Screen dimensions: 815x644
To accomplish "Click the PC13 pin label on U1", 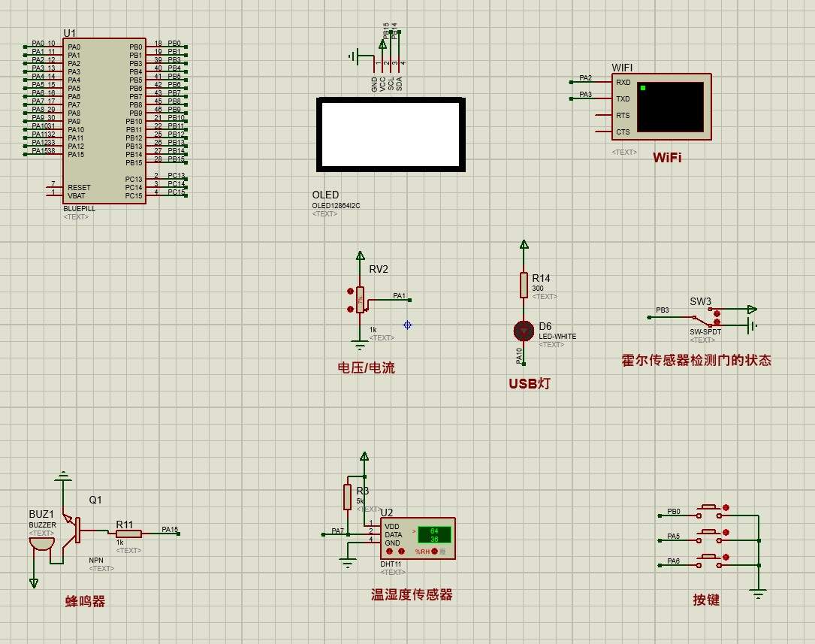I will pos(134,180).
